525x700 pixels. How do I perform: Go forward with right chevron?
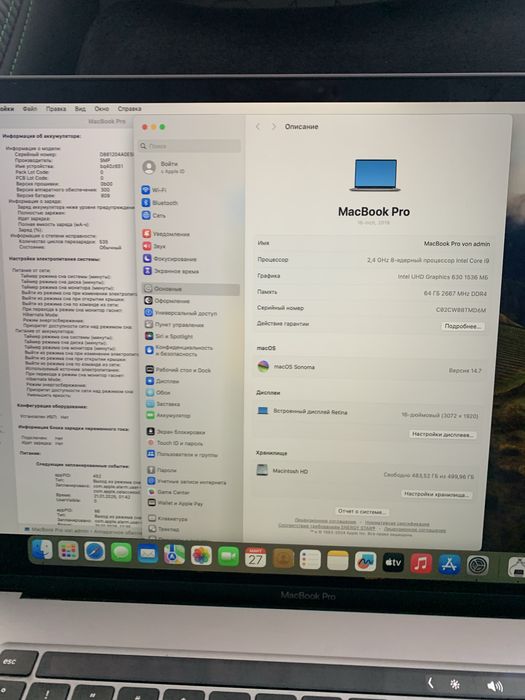pyautogui.click(x=274, y=127)
